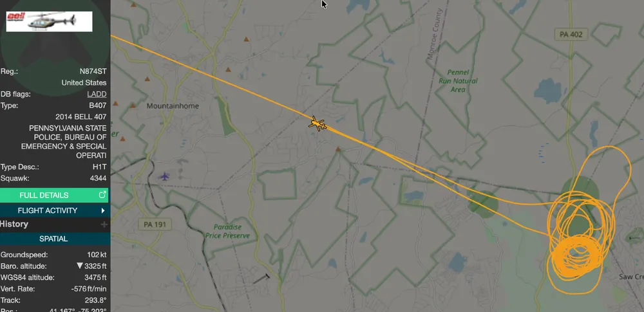The height and width of the screenshot is (312, 644).
Task: Click the brown peak triangle above Mountainhome
Action: (147, 79)
